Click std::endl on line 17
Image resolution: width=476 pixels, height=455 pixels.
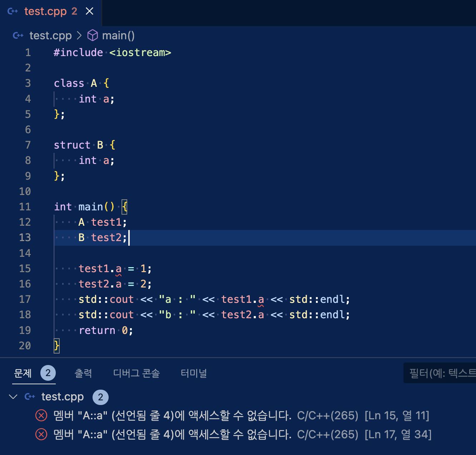[x=317, y=300]
